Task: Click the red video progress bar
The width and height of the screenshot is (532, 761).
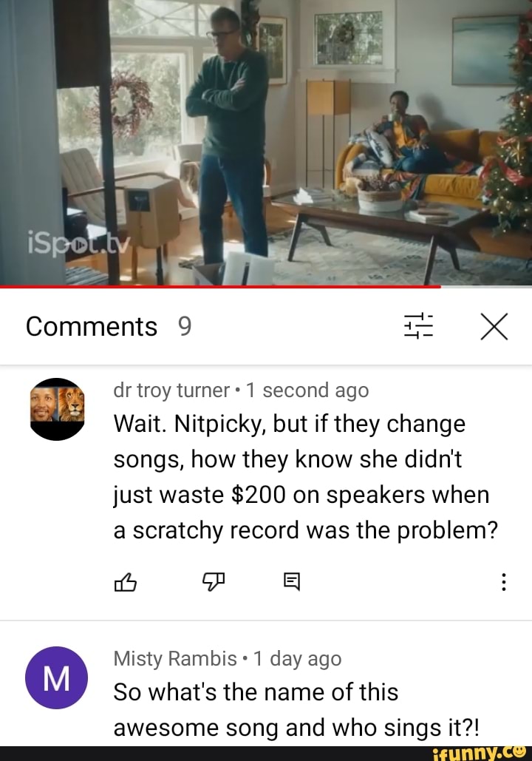Action: pos(220,287)
